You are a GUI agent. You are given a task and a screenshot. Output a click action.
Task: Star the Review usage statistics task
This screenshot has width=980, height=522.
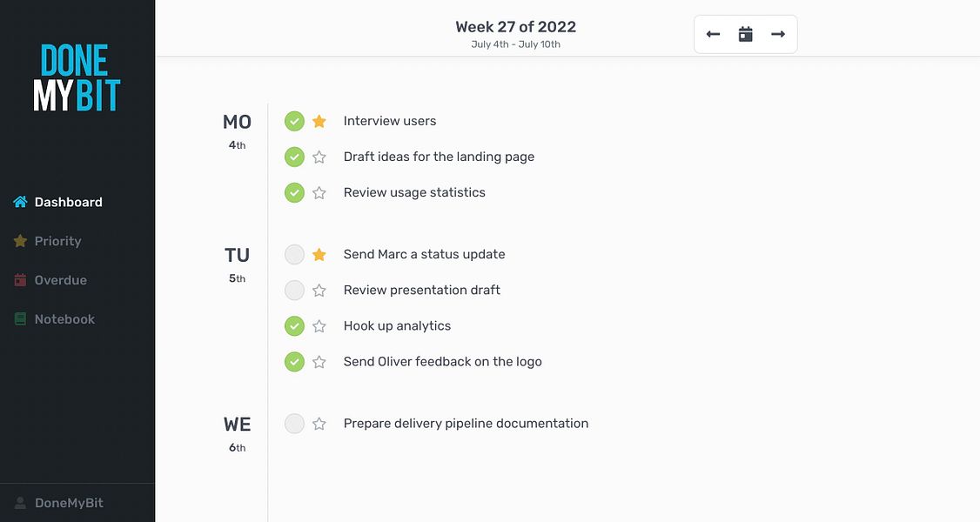[319, 193]
